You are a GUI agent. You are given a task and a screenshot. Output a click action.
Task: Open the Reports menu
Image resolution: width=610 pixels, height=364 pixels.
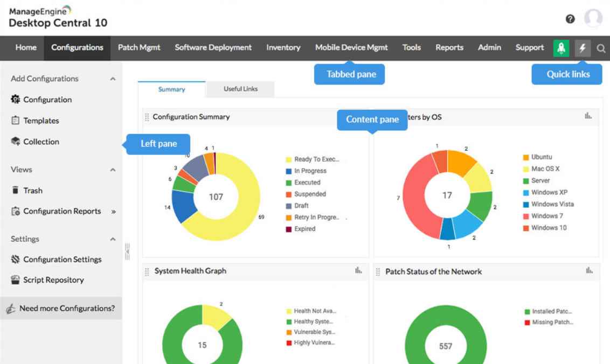coord(449,47)
